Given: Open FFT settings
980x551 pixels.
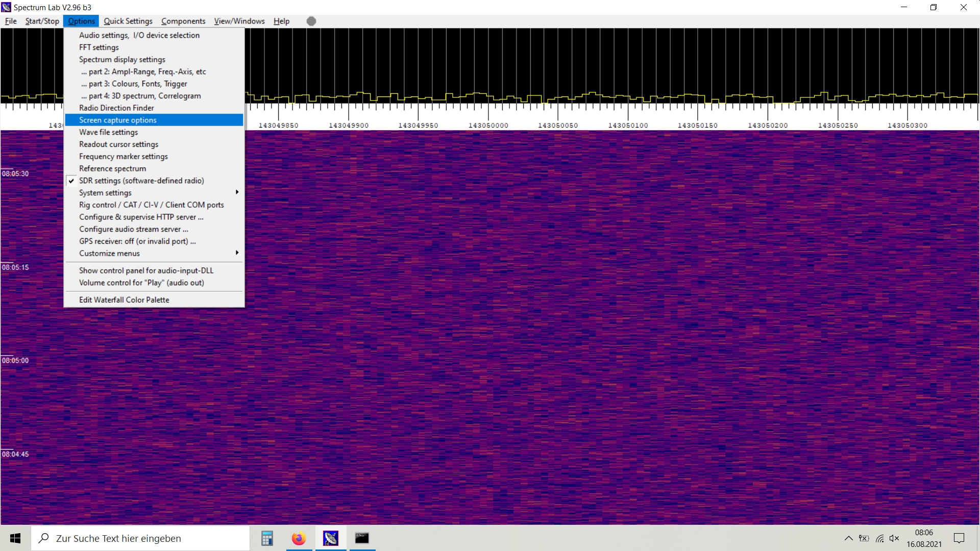Looking at the screenshot, I should click(154, 47).
